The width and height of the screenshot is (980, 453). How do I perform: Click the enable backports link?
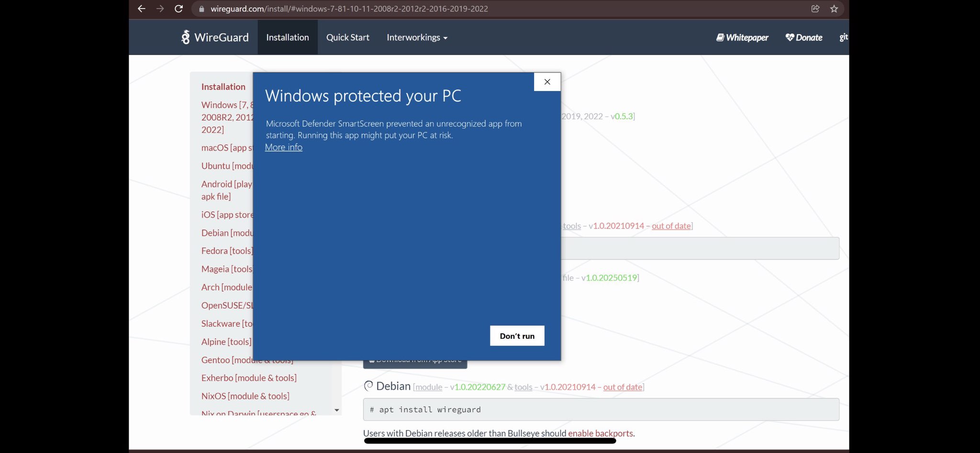(601, 433)
